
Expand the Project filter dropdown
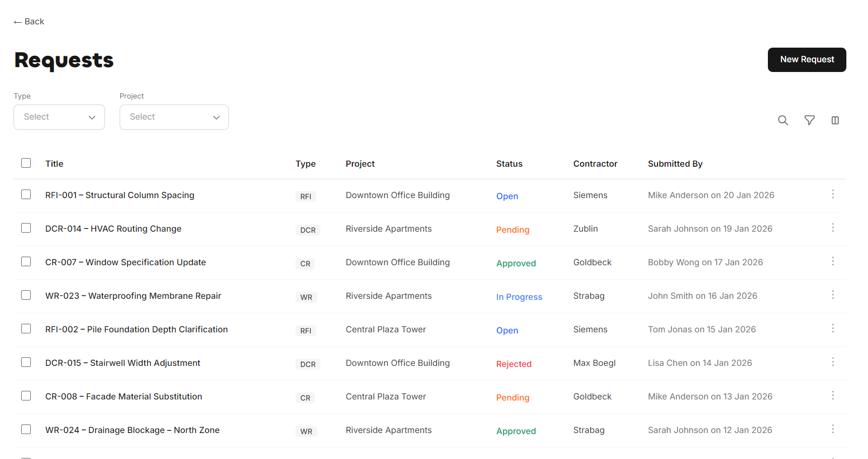(x=174, y=117)
